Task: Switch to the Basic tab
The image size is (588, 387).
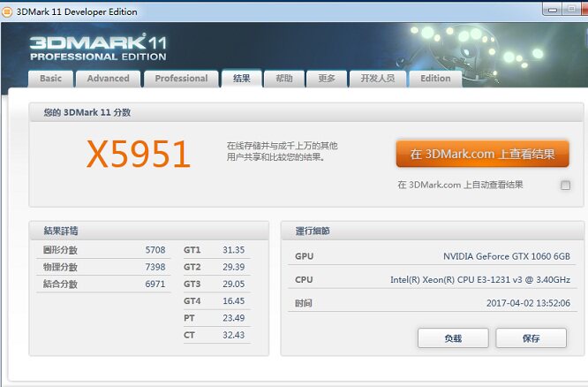Action: point(50,79)
